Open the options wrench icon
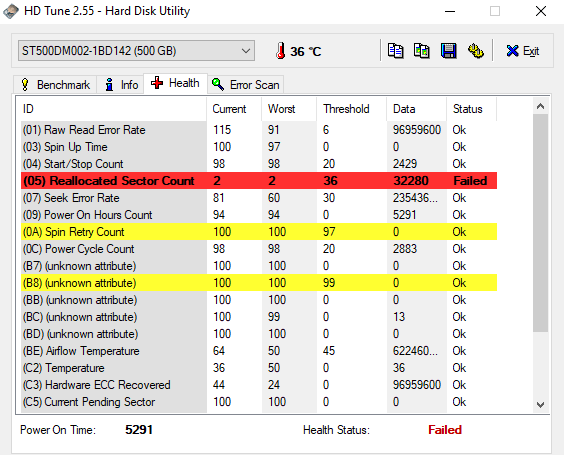The image size is (564, 455). (x=476, y=51)
